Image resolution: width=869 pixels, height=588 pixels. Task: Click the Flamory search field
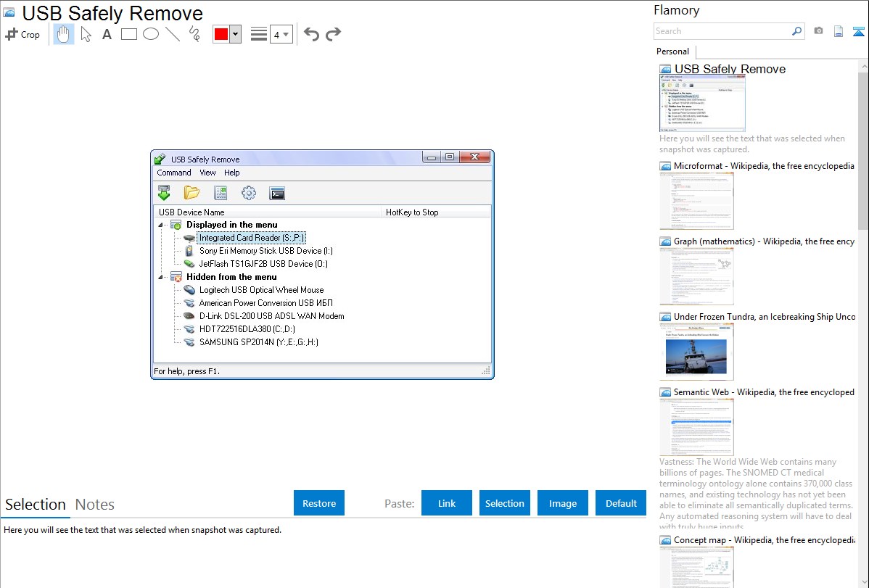point(722,31)
